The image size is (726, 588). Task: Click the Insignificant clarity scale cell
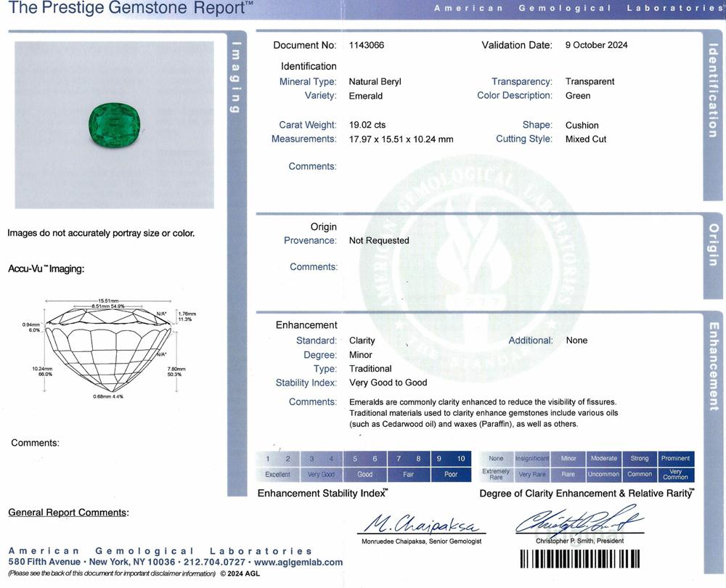[x=532, y=458]
